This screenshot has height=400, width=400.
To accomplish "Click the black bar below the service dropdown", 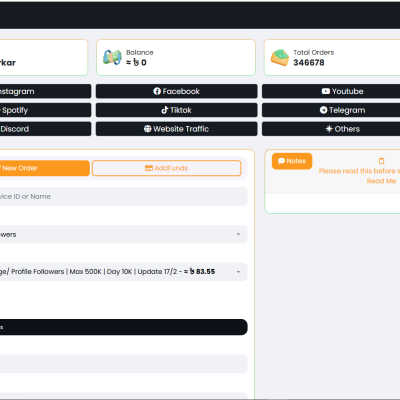I will coord(124,327).
